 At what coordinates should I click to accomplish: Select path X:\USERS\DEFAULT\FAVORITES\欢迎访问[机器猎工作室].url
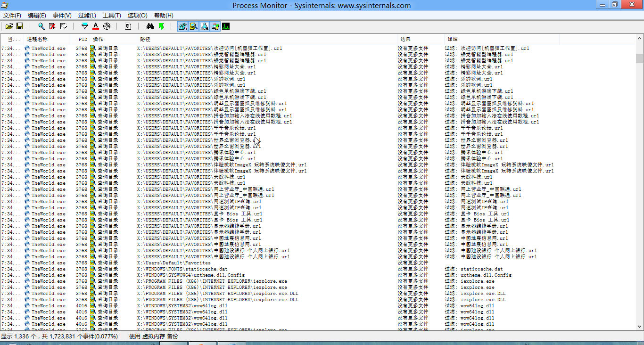(x=210, y=48)
